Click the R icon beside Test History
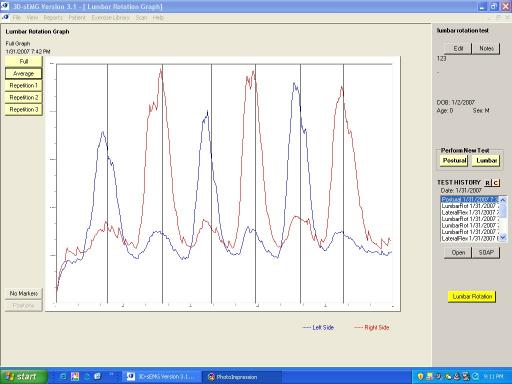The height and width of the screenshot is (384, 512). click(x=488, y=183)
